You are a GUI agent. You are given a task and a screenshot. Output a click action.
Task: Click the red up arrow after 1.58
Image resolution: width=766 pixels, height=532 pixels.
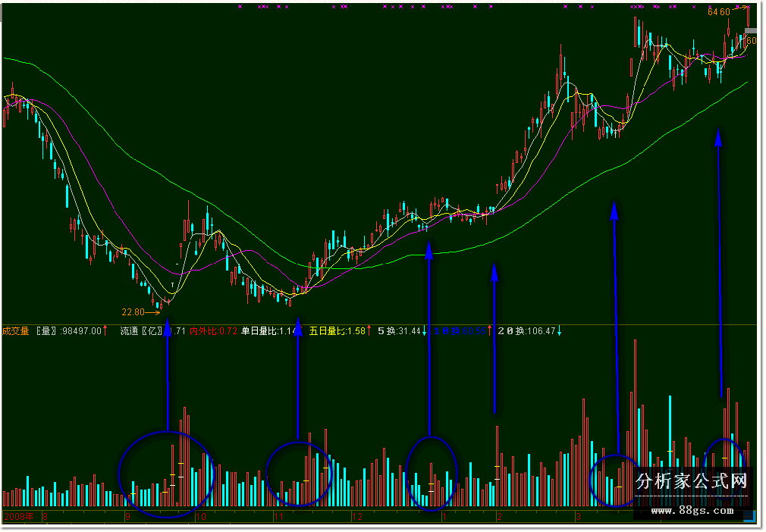pos(369,331)
